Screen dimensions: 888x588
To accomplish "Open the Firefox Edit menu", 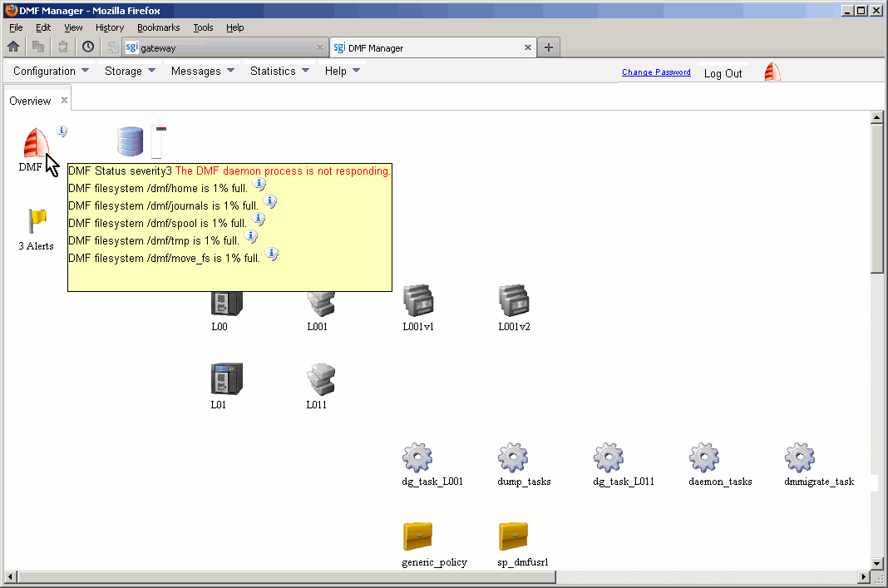I will (43, 27).
